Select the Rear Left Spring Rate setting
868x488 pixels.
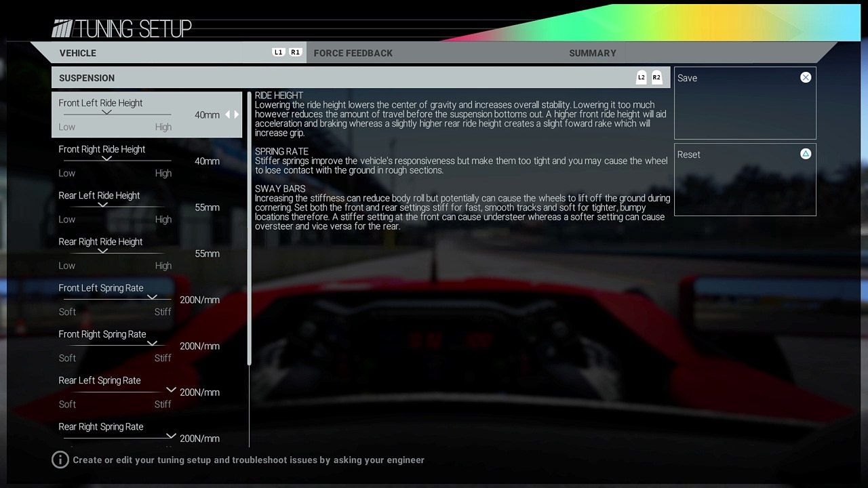click(x=146, y=392)
